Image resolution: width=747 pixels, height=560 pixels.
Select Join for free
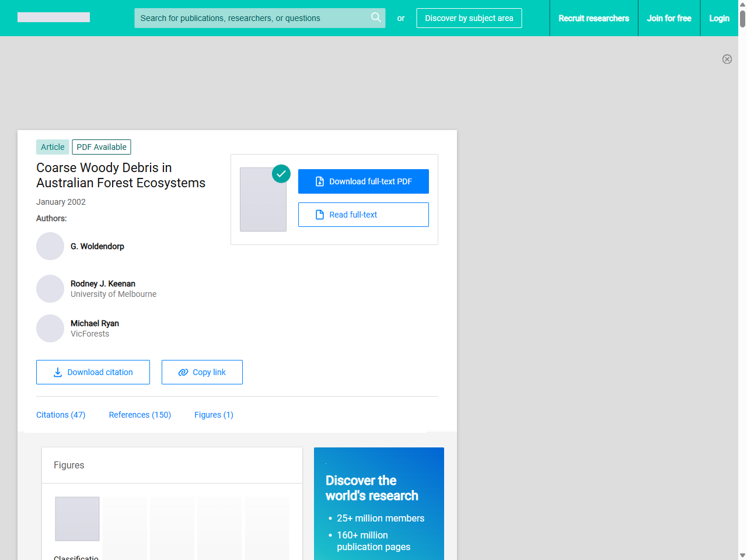pos(669,18)
